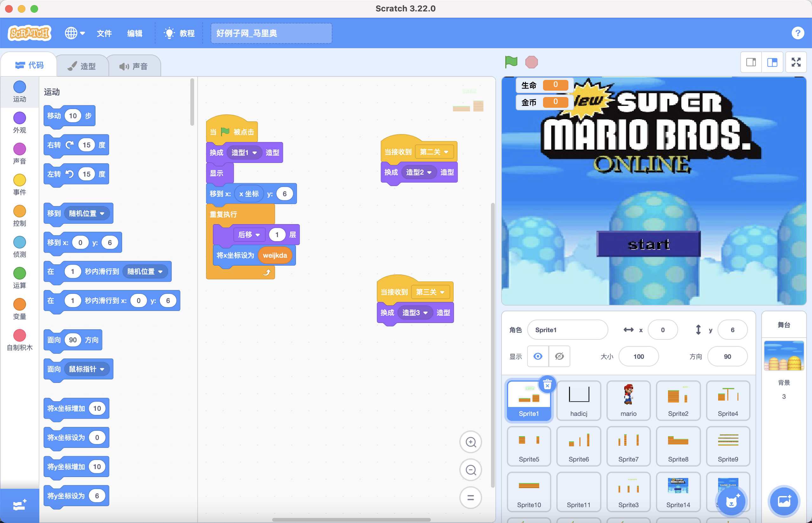Viewport: 812px width, 523px height.
Task: Show the sprite with the eye icon
Action: click(x=538, y=356)
